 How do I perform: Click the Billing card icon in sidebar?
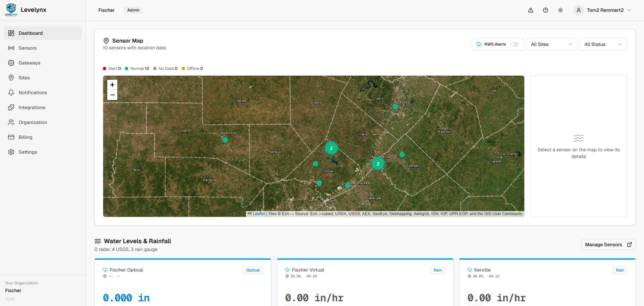coord(11,137)
